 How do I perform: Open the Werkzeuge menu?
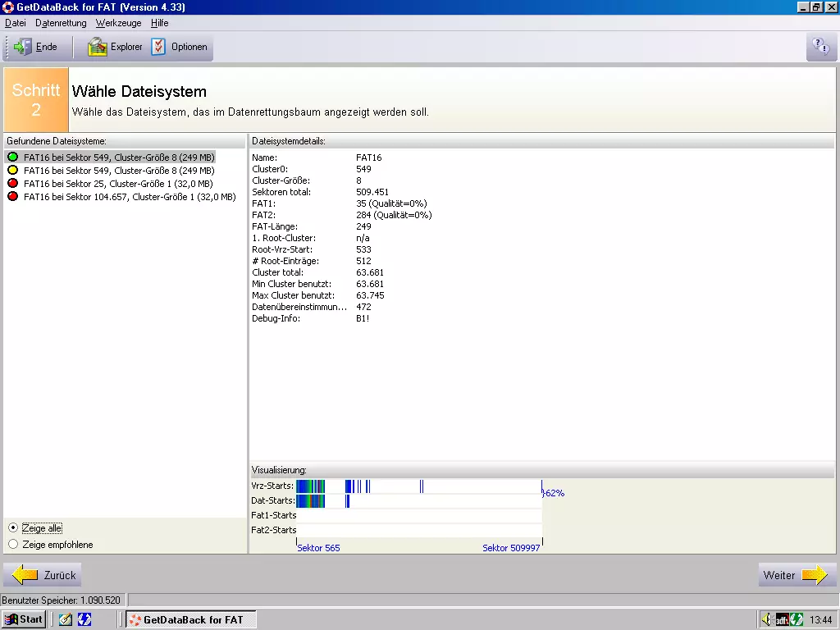click(118, 23)
